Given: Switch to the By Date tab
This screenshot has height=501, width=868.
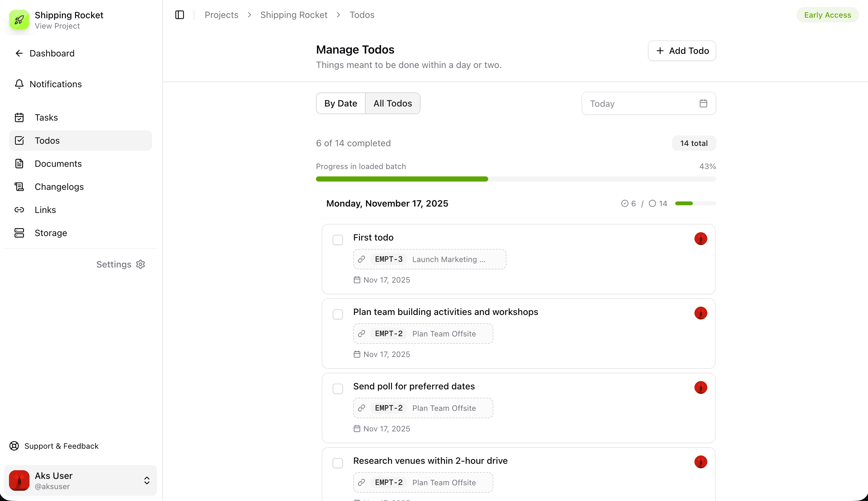Looking at the screenshot, I should pos(341,103).
